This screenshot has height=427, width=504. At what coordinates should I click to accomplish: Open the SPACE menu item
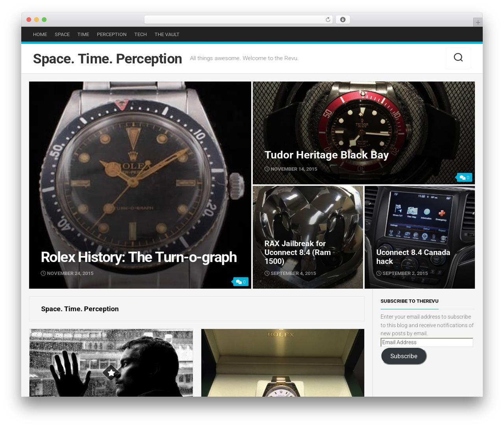pyautogui.click(x=62, y=35)
